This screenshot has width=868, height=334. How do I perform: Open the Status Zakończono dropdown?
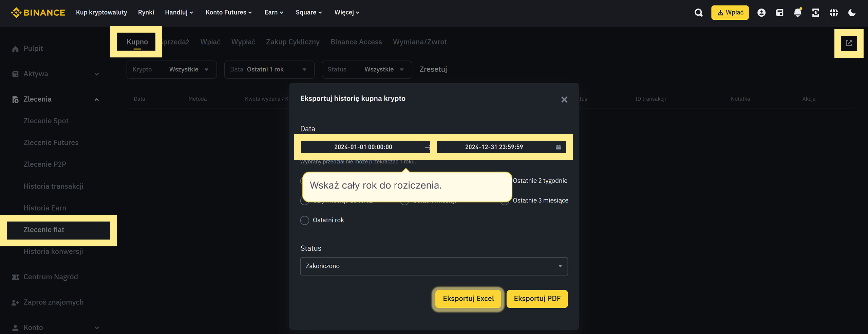tap(434, 266)
